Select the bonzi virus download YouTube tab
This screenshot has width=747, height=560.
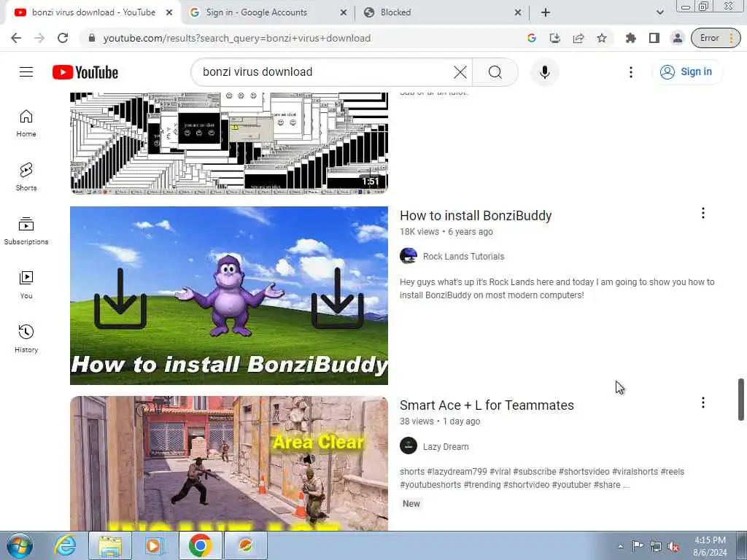click(93, 12)
